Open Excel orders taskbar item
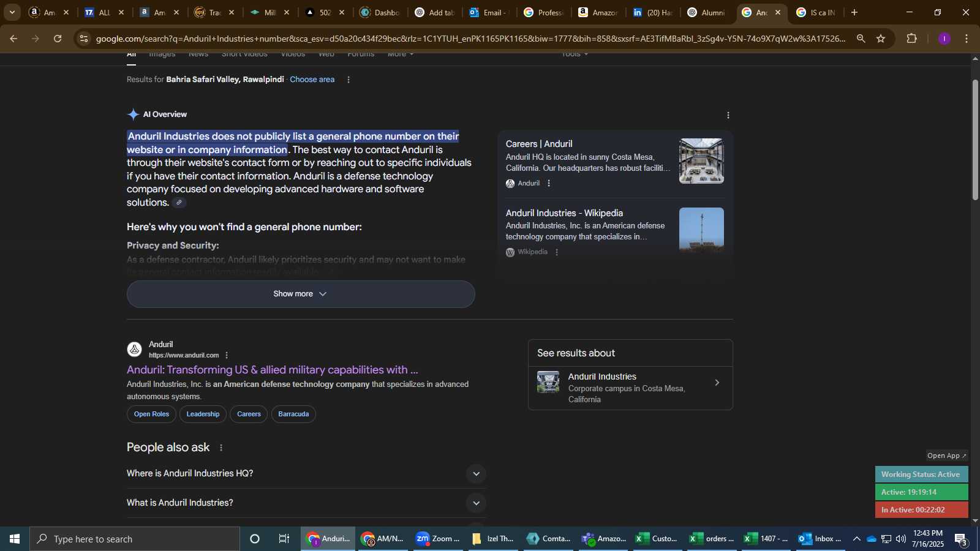This screenshot has width=980, height=551. point(712,539)
